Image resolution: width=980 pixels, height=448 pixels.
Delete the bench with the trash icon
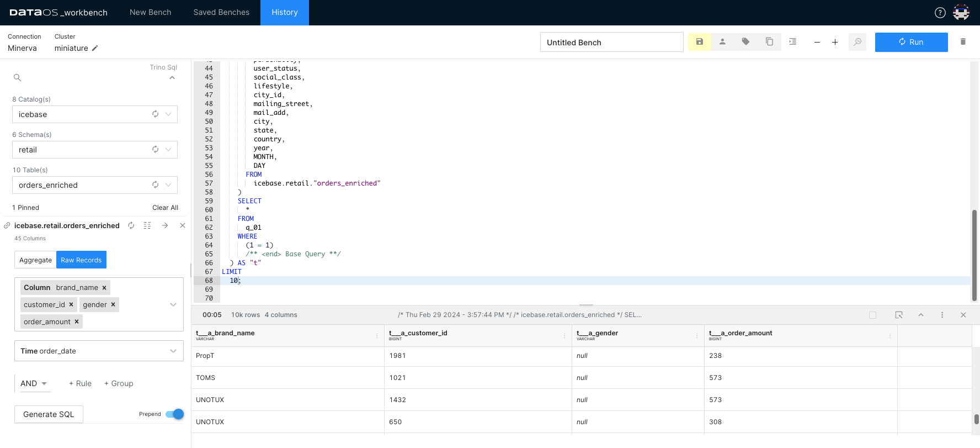tap(963, 42)
